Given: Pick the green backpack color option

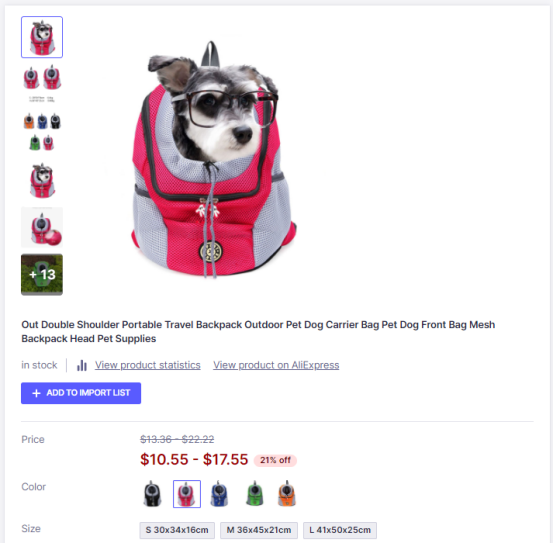Looking at the screenshot, I should (x=255, y=493).
